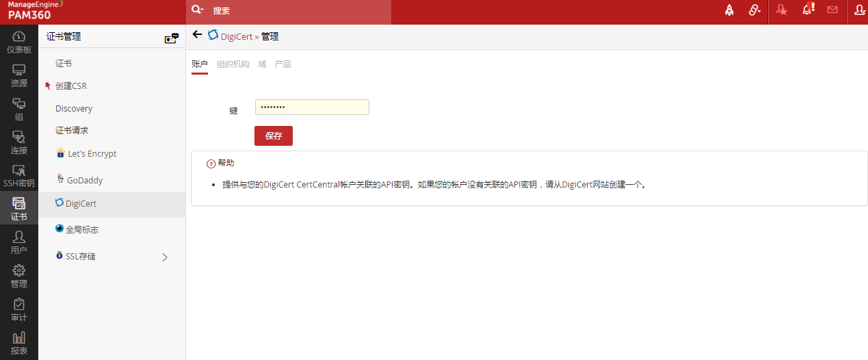This screenshot has height=360, width=868.
Task: Open the 审计 audit section
Action: pos(19,310)
